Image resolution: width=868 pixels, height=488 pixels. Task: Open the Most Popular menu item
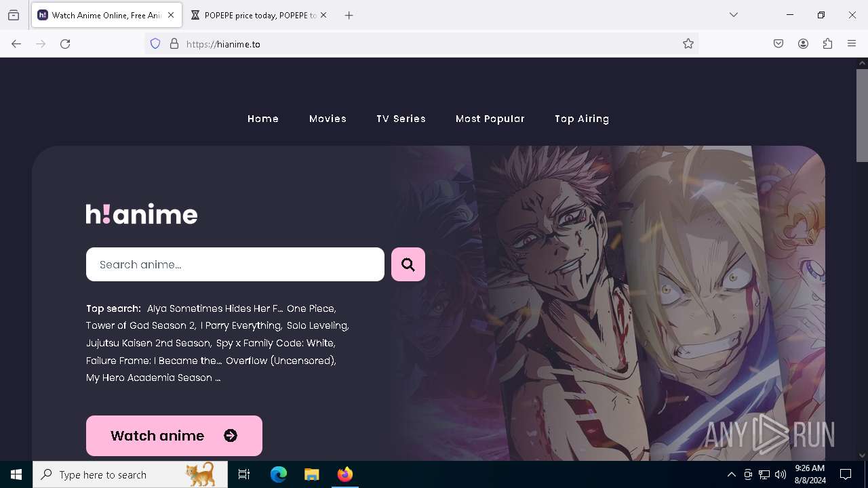coord(490,119)
